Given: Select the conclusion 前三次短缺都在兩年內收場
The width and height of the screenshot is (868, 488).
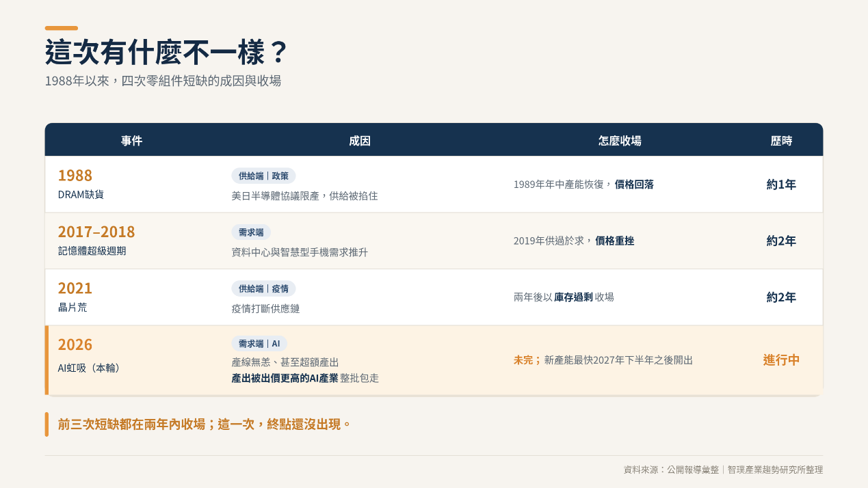Looking at the screenshot, I should tap(131, 424).
